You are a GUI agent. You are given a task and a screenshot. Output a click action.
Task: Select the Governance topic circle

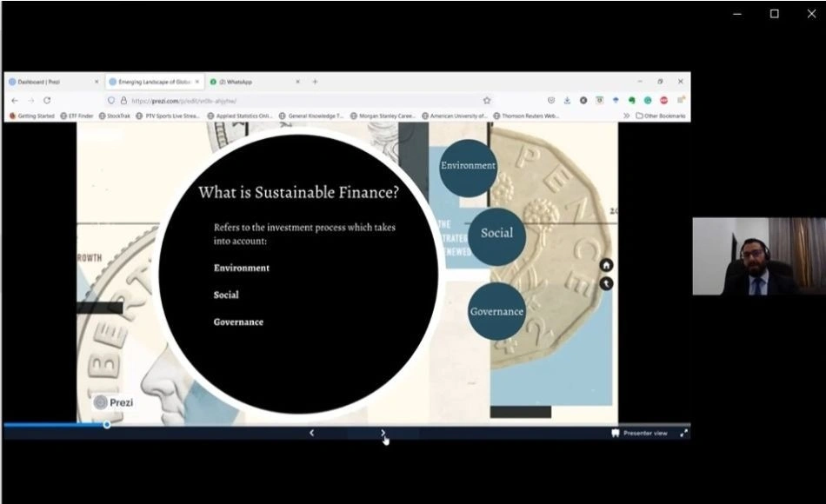point(496,311)
